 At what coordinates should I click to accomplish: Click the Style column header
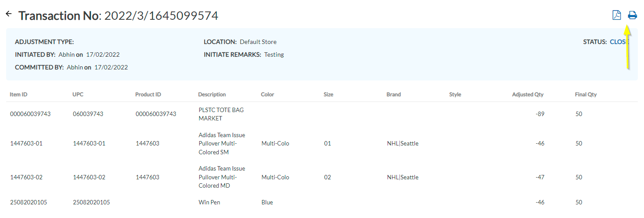(x=455, y=94)
